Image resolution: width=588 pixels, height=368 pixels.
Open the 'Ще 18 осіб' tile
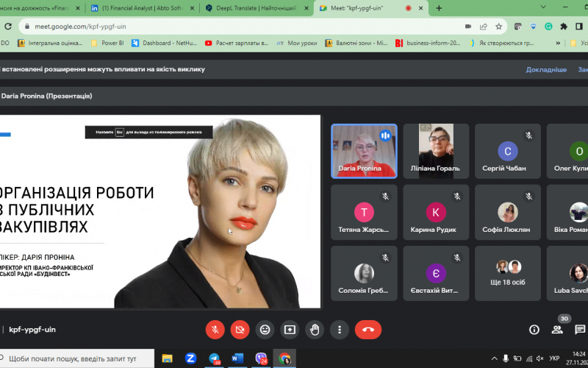pos(508,273)
